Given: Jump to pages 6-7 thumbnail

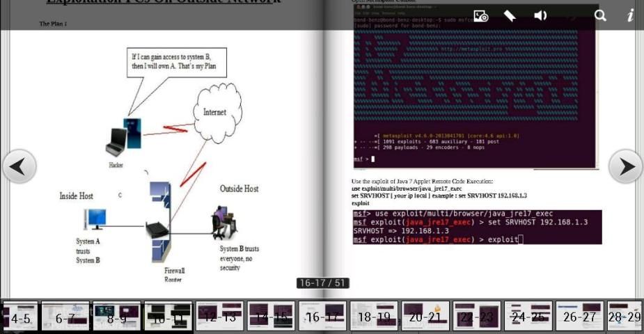Looking at the screenshot, I should click(x=65, y=317).
